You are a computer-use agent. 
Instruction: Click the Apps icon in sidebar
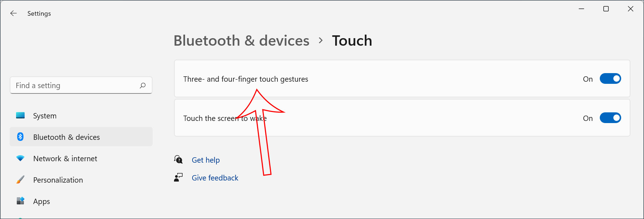[20, 201]
